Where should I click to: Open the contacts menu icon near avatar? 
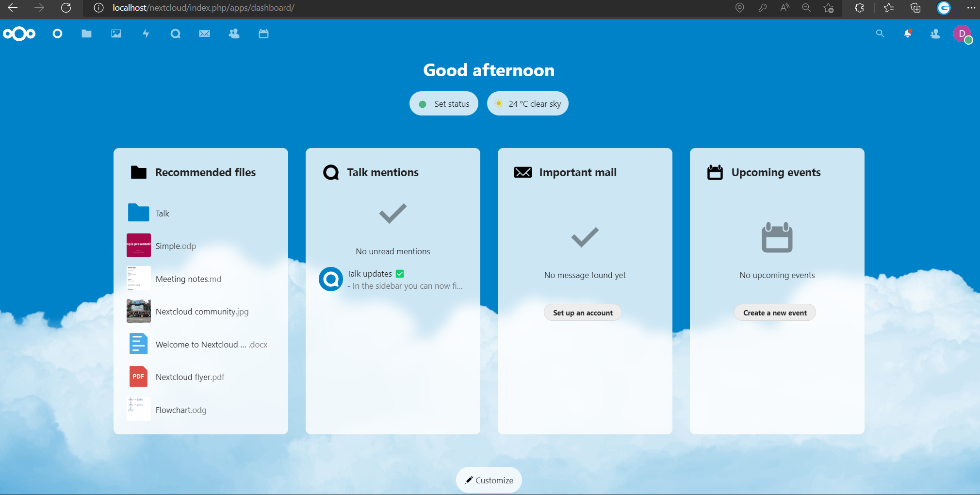(x=935, y=33)
